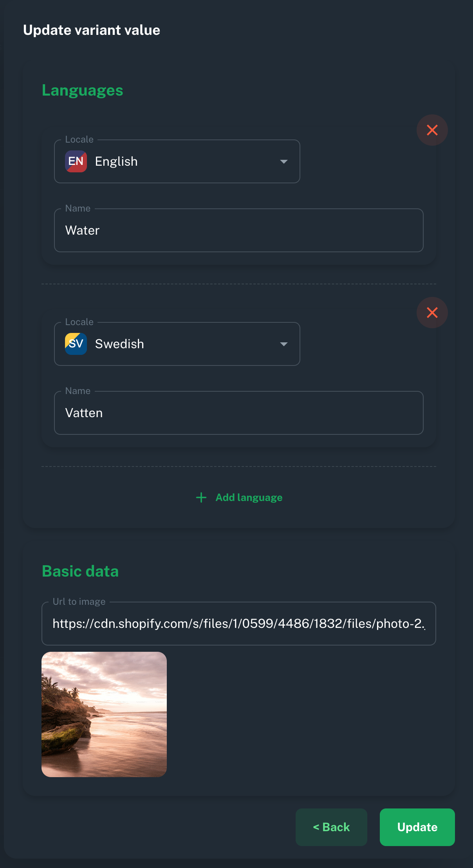Screen dimensions: 473x868
Task: Remove the Swedish language entry
Action: tap(432, 313)
